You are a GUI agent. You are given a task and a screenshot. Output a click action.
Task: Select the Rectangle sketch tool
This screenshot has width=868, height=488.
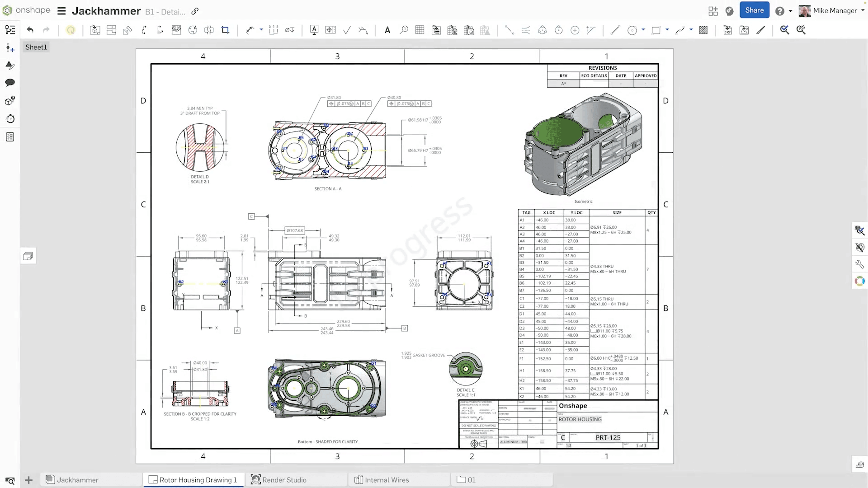click(656, 30)
